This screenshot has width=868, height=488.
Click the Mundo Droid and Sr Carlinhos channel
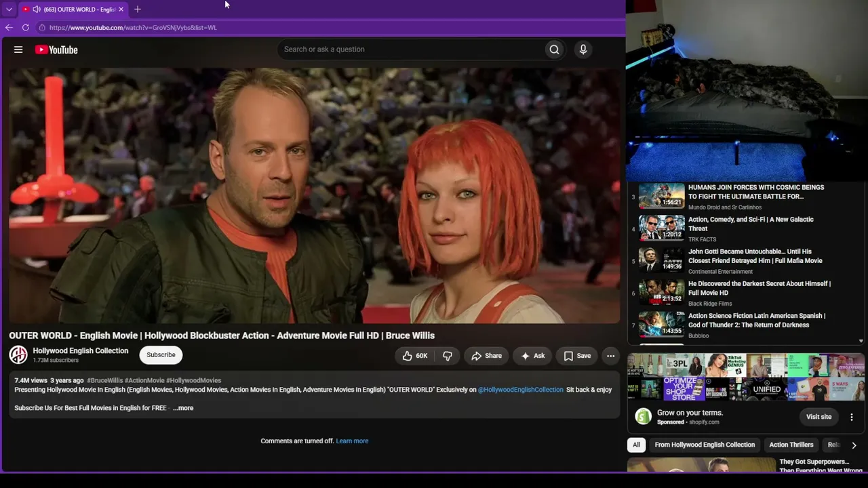[x=725, y=207]
